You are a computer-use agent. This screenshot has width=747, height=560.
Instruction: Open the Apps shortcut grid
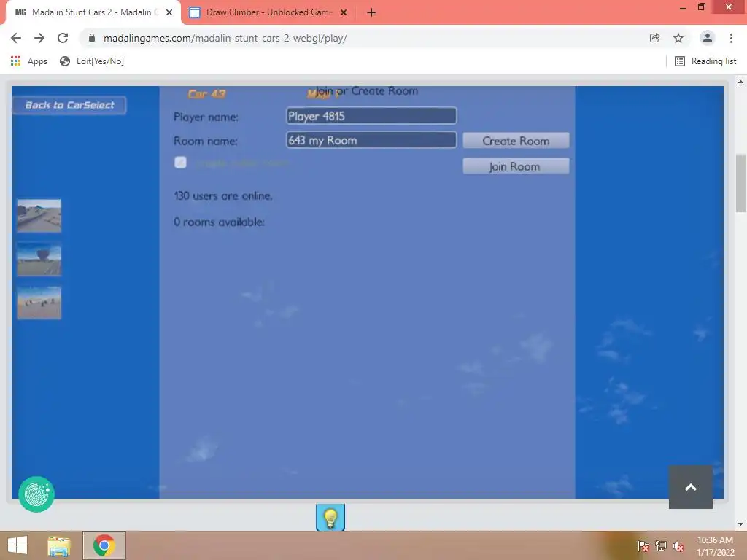click(x=29, y=61)
